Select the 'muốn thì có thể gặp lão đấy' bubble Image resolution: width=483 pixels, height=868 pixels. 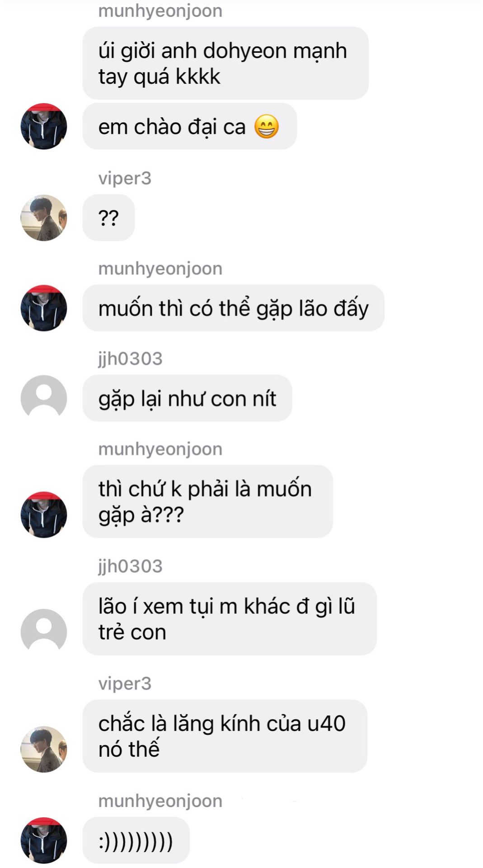pyautogui.click(x=233, y=308)
